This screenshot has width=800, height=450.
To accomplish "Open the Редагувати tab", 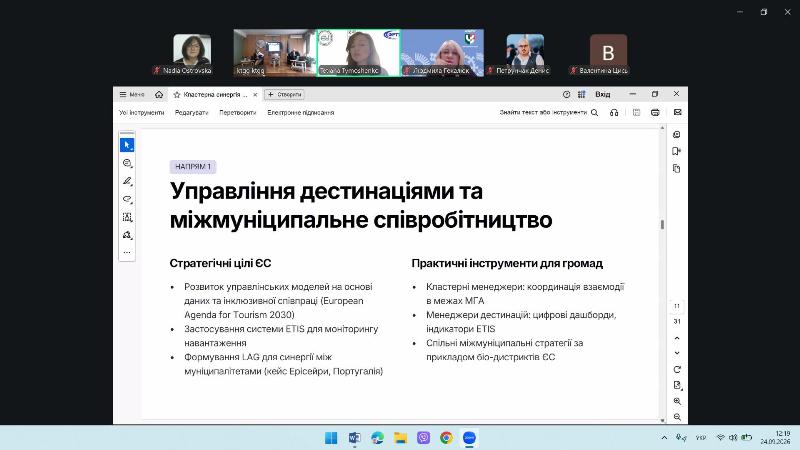I will point(191,113).
